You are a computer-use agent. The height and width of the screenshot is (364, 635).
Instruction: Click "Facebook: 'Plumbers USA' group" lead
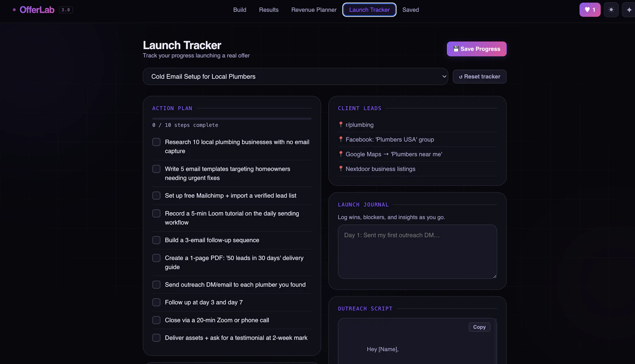click(x=390, y=139)
